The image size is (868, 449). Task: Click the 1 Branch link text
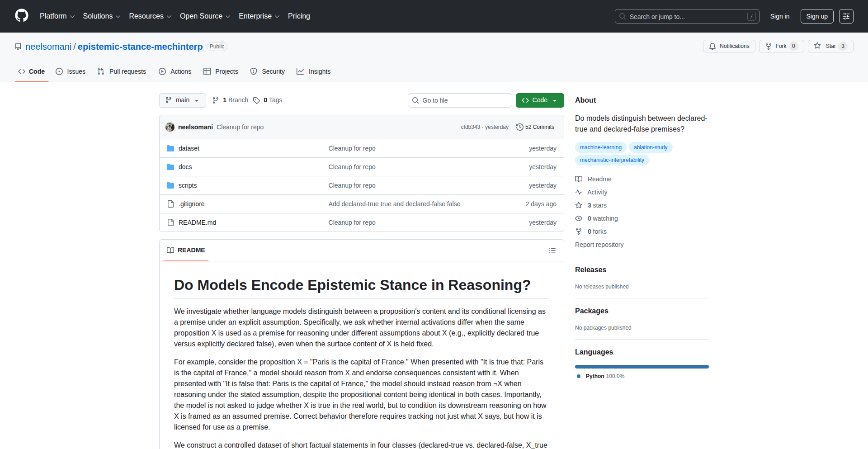236,100
